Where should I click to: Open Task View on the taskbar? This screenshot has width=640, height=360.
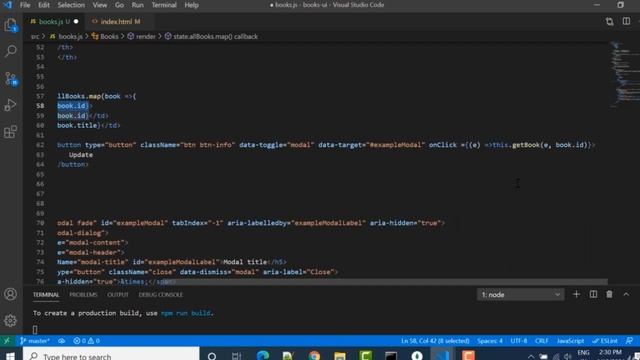click(x=237, y=356)
